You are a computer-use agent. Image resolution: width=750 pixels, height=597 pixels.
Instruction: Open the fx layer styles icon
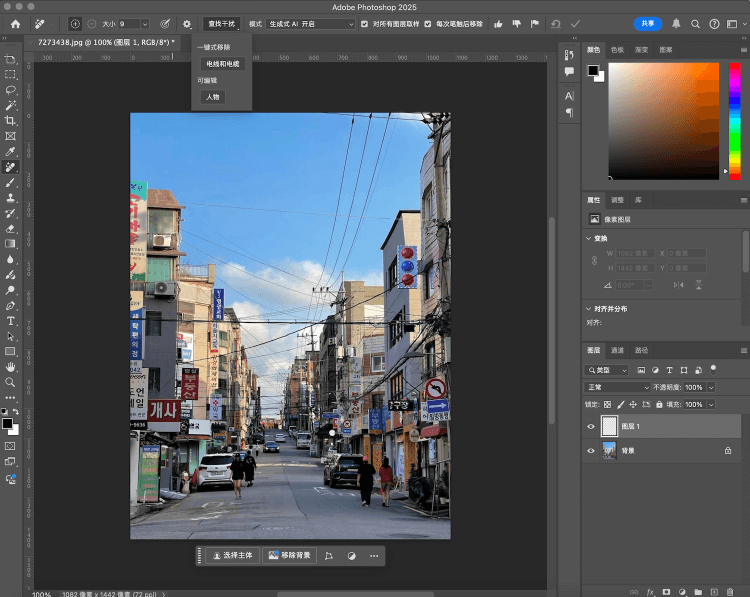coord(650,591)
